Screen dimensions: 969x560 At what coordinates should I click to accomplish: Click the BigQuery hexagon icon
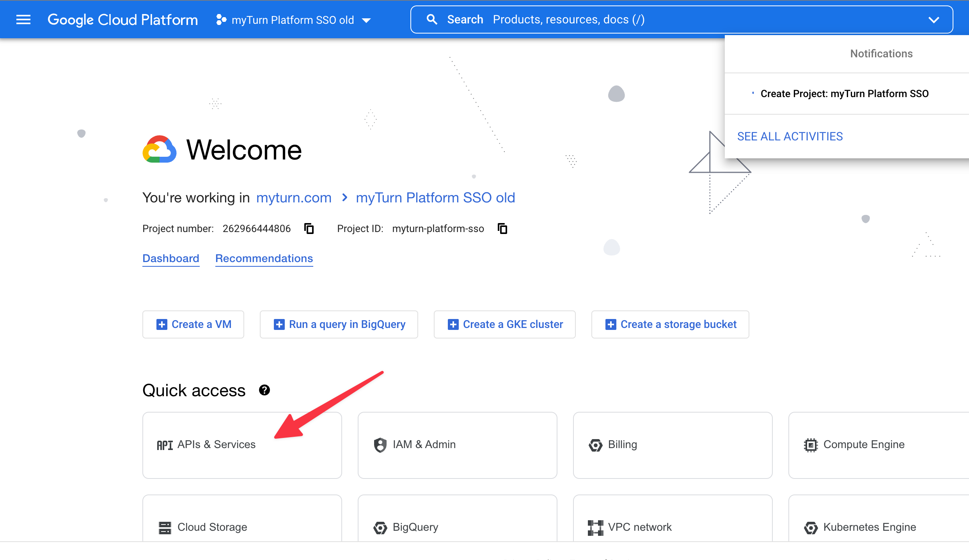tap(380, 528)
